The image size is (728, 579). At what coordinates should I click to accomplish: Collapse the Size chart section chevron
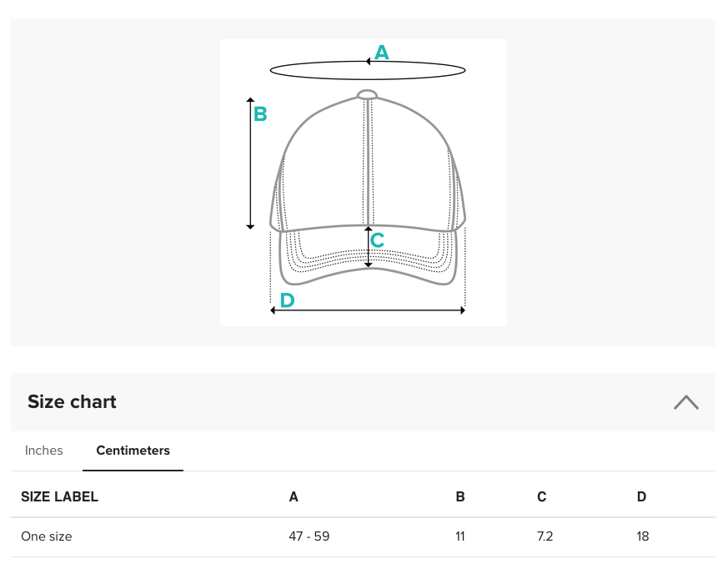point(685,402)
